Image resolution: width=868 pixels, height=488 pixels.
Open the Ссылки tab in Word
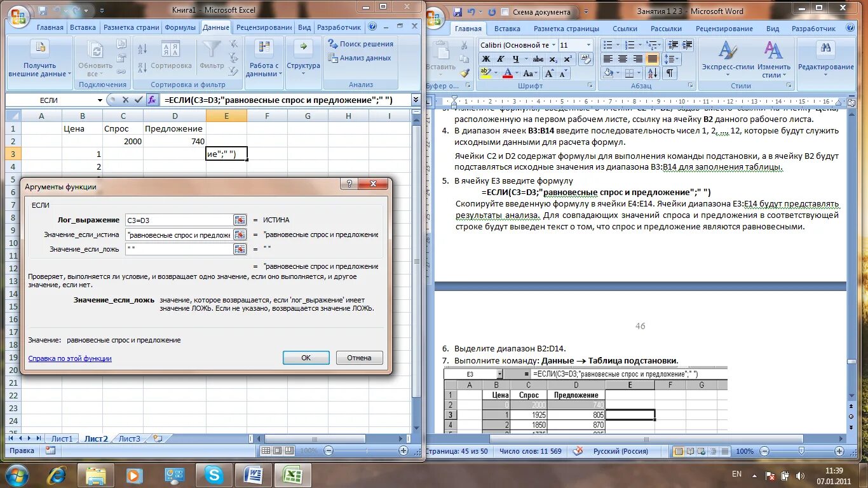(625, 29)
